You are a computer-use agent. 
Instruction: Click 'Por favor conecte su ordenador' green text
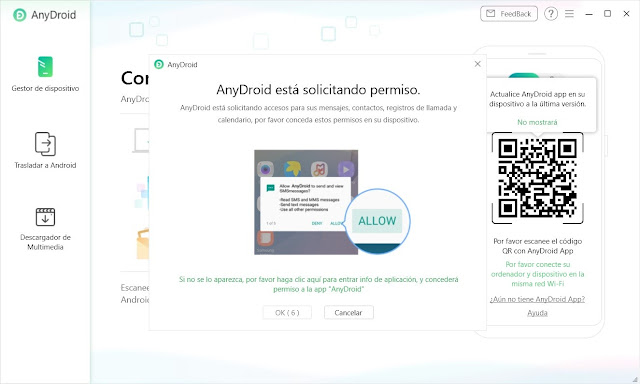point(537,274)
